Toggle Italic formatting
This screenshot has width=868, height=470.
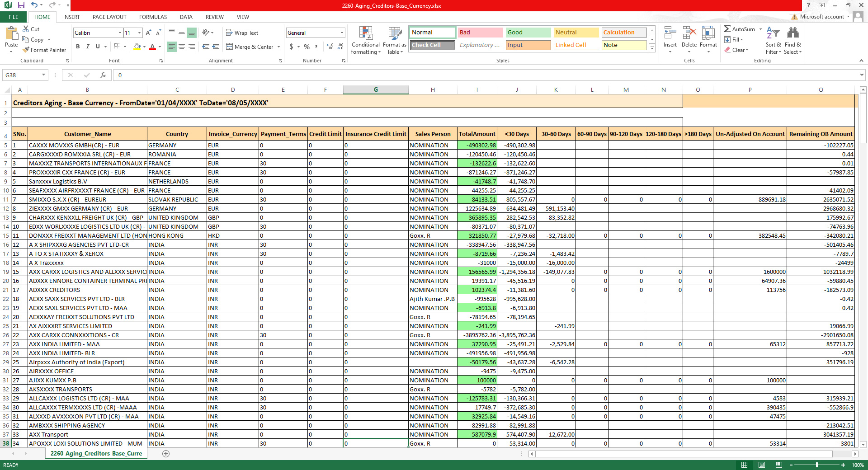click(x=88, y=47)
